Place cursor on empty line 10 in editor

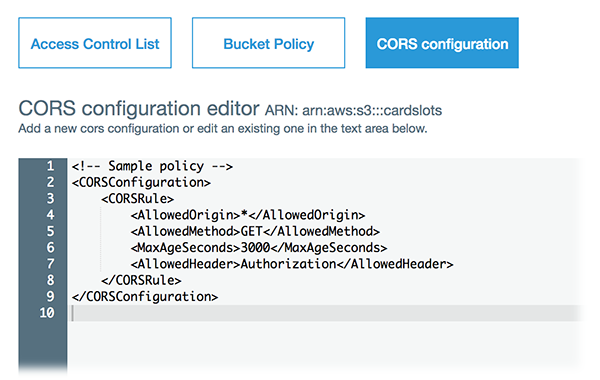tap(325, 313)
